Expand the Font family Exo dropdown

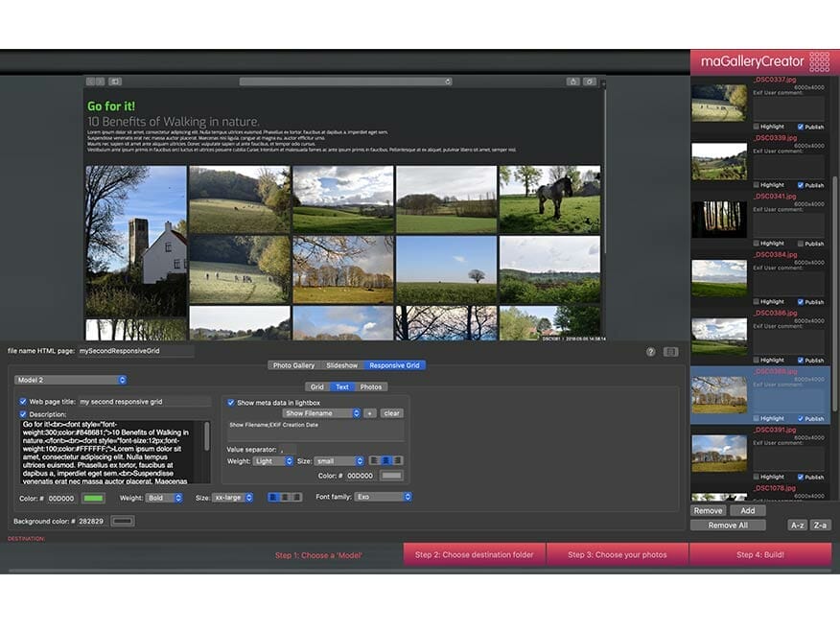click(383, 498)
